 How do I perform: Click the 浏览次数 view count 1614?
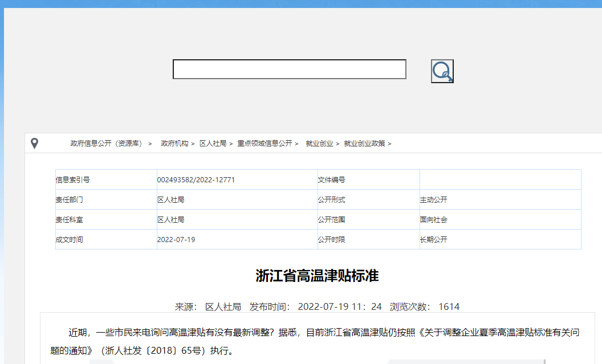tap(449, 307)
